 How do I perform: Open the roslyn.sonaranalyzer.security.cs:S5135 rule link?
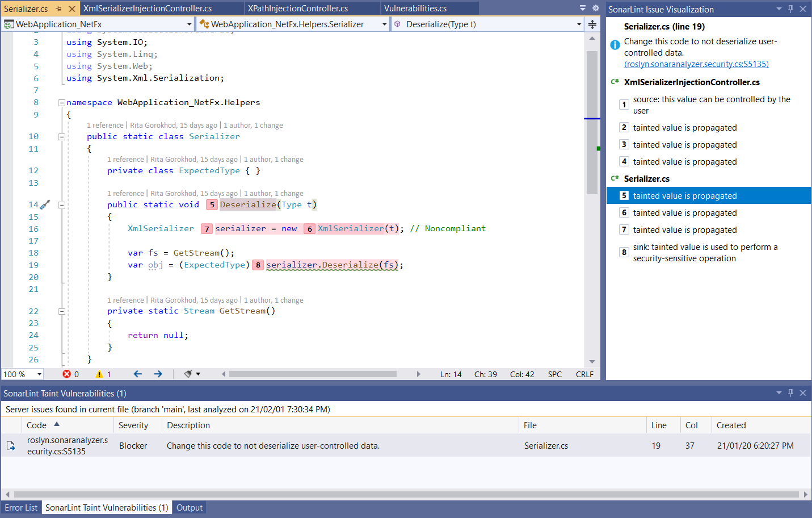[696, 64]
